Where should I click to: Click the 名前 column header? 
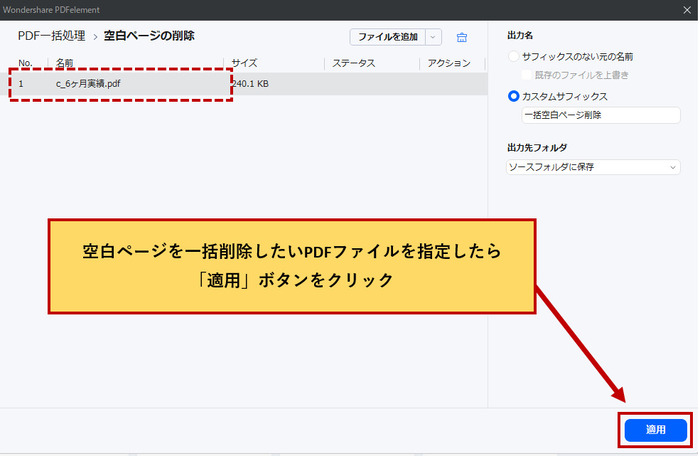[x=65, y=63]
